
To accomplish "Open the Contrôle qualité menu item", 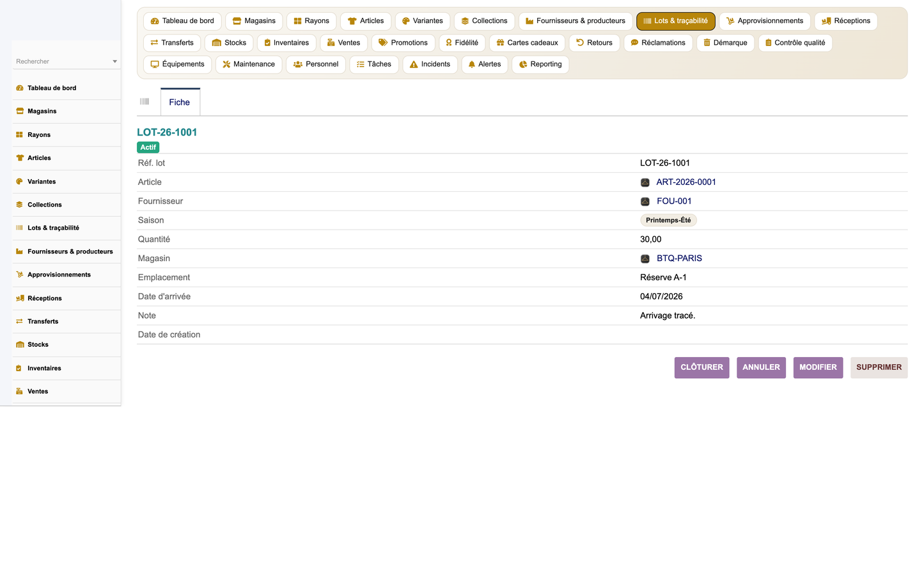I will pos(795,43).
